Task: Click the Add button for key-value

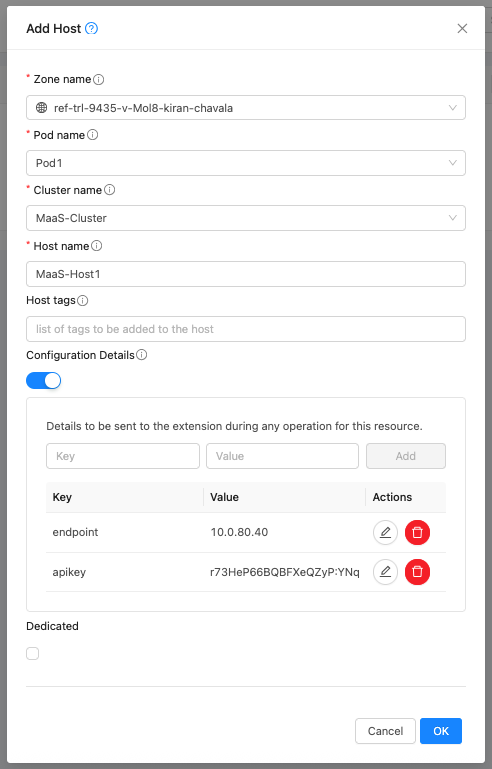Action: pos(406,456)
